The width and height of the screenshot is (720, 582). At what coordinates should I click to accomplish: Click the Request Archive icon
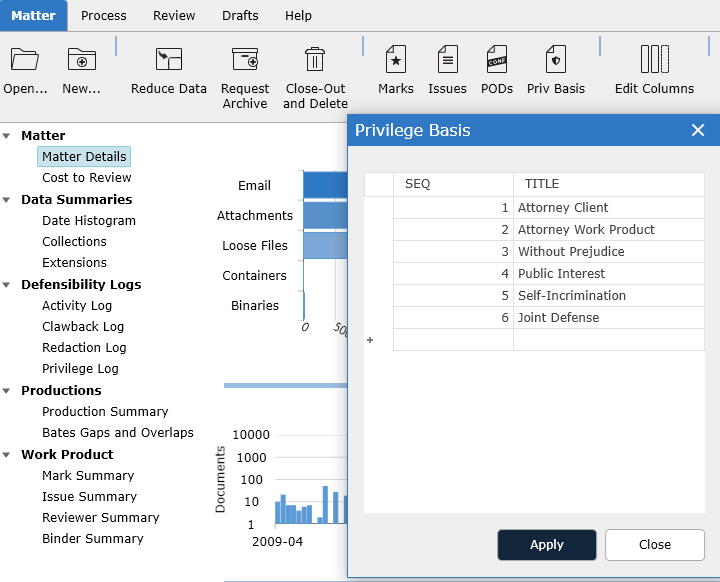(x=245, y=59)
